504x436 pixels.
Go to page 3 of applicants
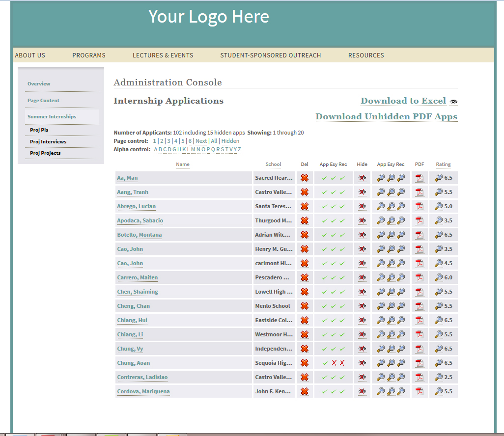(168, 141)
